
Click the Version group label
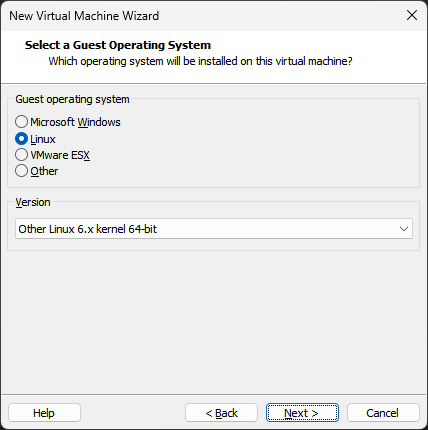(x=33, y=202)
